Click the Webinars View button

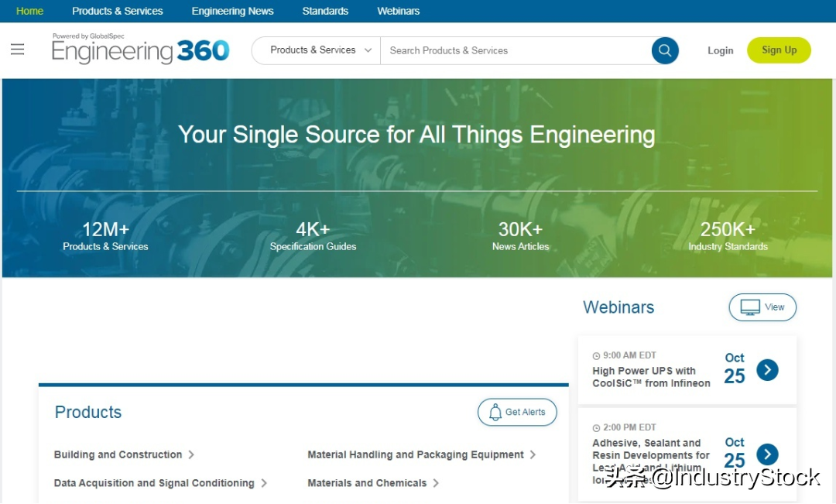762,307
